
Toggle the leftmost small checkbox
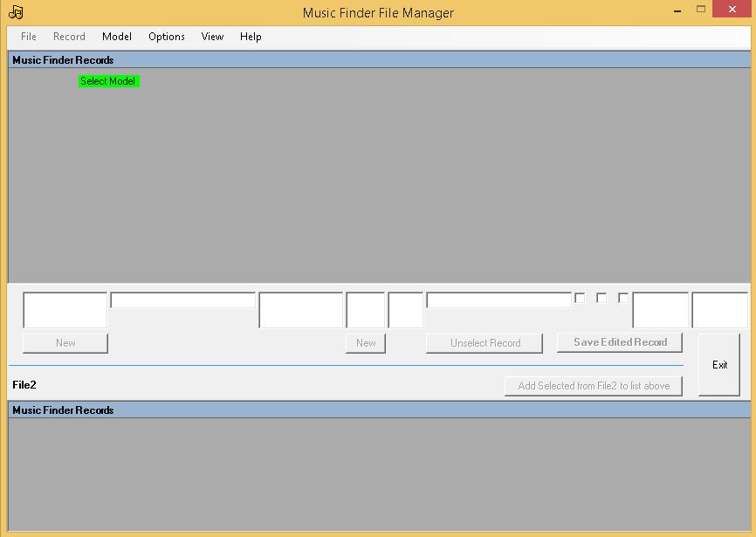pos(579,298)
